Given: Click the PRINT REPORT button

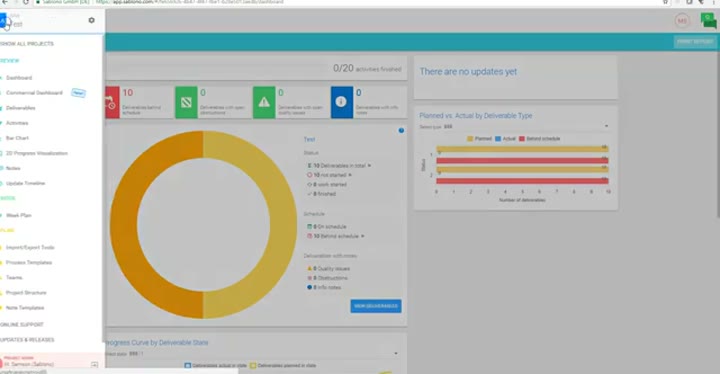Looking at the screenshot, I should (x=695, y=41).
